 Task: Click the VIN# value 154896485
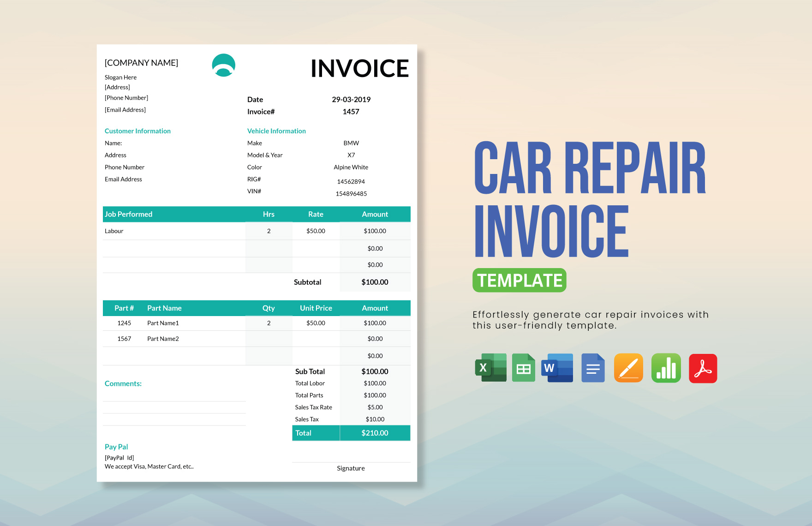tap(351, 194)
